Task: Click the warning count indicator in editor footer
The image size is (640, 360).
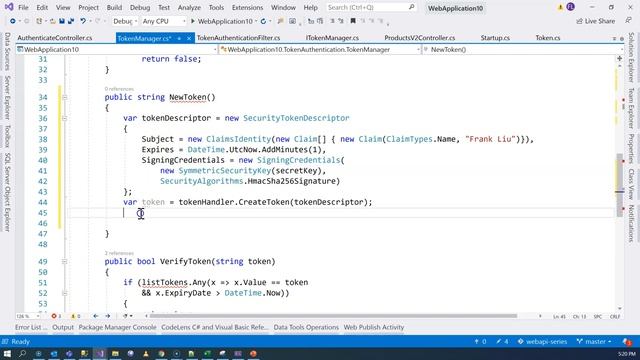Action: coord(76,316)
